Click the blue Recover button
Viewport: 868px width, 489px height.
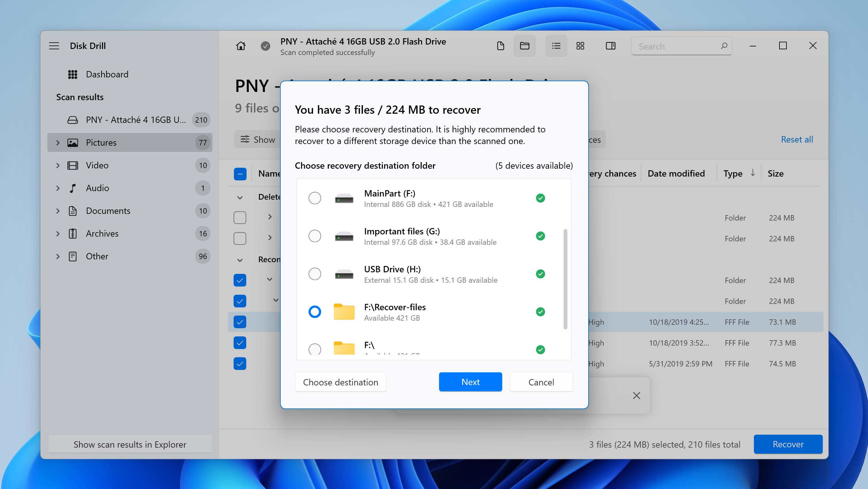pyautogui.click(x=788, y=444)
